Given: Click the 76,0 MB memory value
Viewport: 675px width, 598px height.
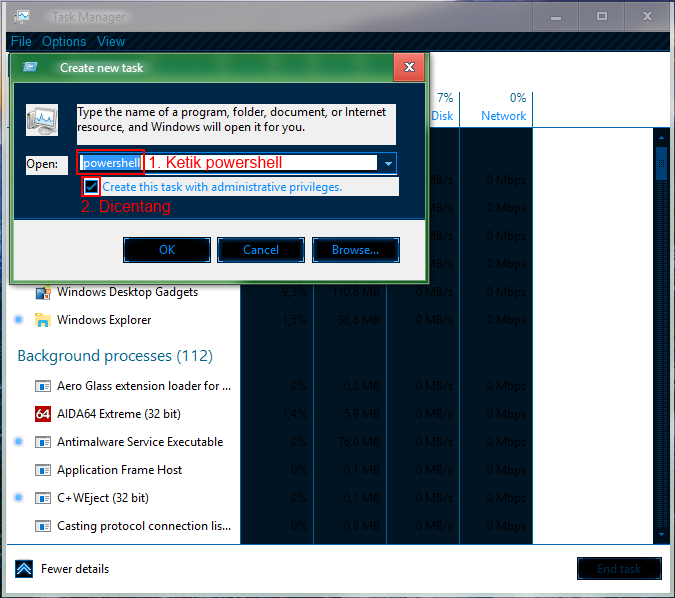Looking at the screenshot, I should 359,442.
